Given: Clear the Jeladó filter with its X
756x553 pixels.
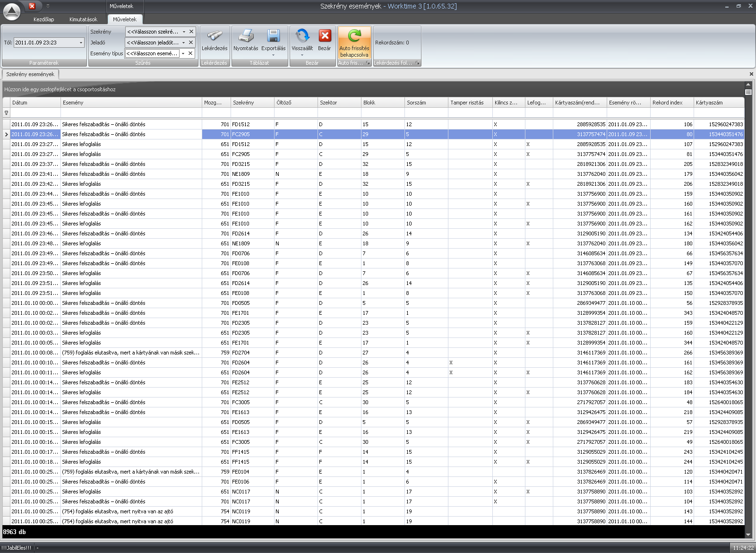Looking at the screenshot, I should tap(191, 43).
